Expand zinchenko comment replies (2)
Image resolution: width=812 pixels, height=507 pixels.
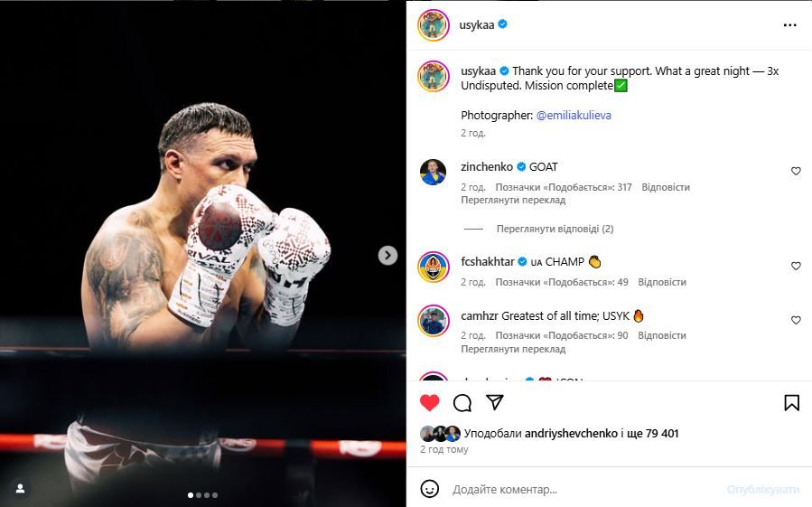point(555,229)
